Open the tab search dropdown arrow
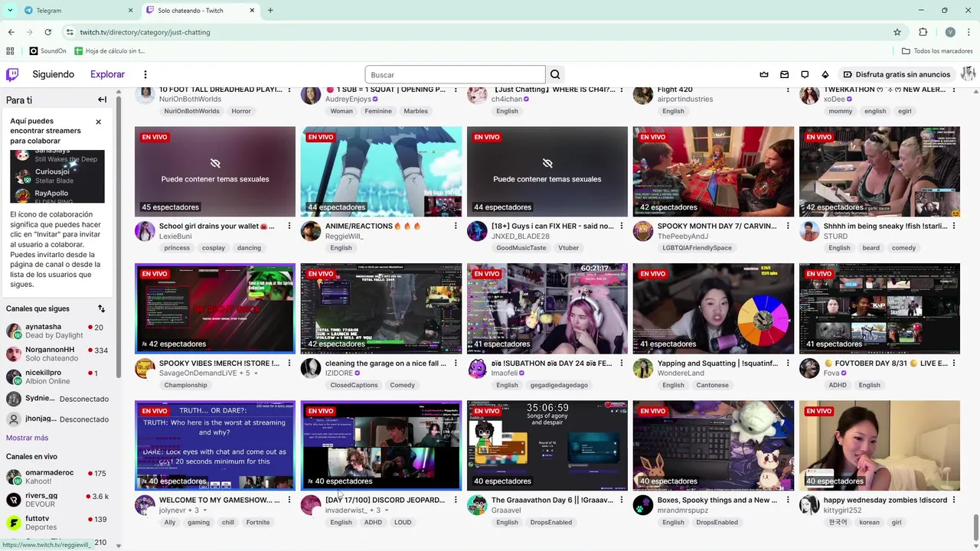Image resolution: width=980 pixels, height=551 pixels. click(x=9, y=11)
